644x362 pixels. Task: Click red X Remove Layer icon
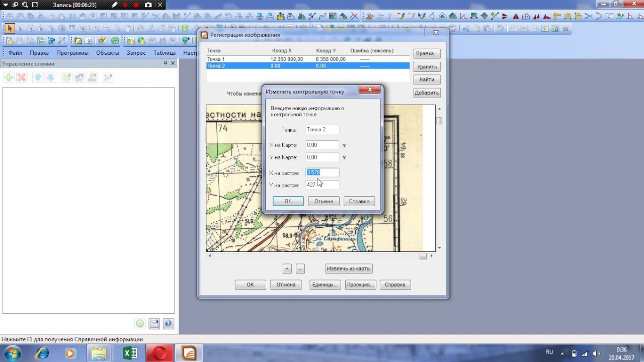pos(21,77)
